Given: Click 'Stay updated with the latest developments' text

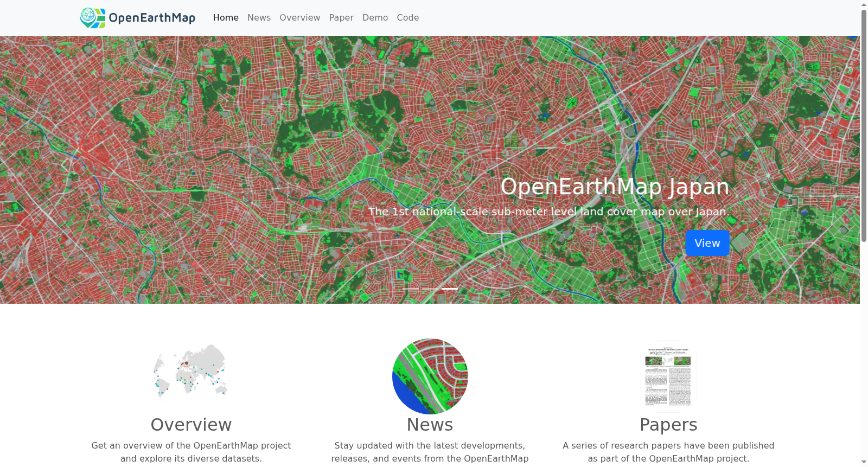Looking at the screenshot, I should pyautogui.click(x=430, y=445).
